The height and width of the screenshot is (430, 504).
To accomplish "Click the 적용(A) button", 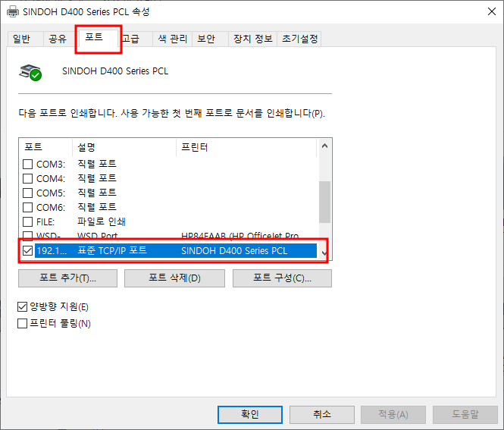I will pos(393,415).
